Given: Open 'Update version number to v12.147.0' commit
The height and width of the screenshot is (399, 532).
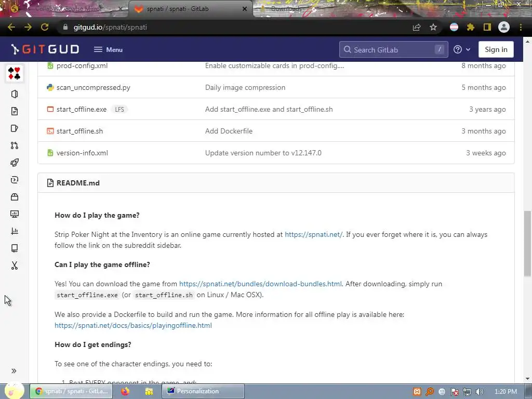Looking at the screenshot, I should click(263, 153).
